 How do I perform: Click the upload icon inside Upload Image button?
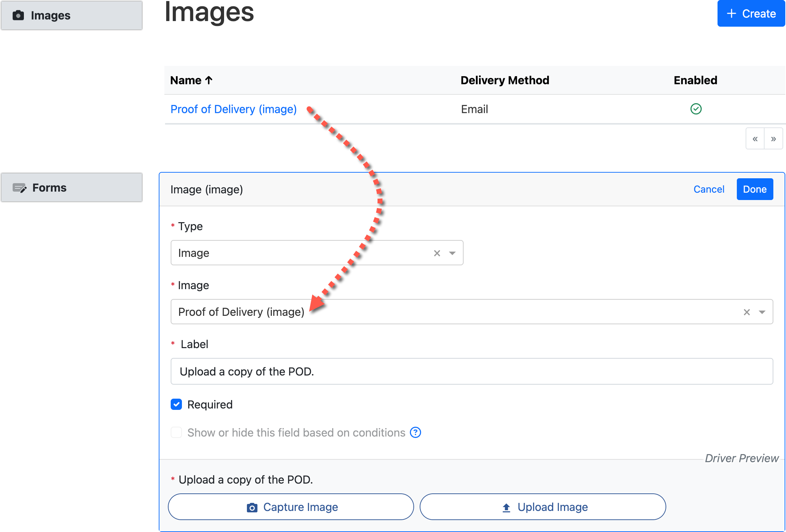click(506, 507)
